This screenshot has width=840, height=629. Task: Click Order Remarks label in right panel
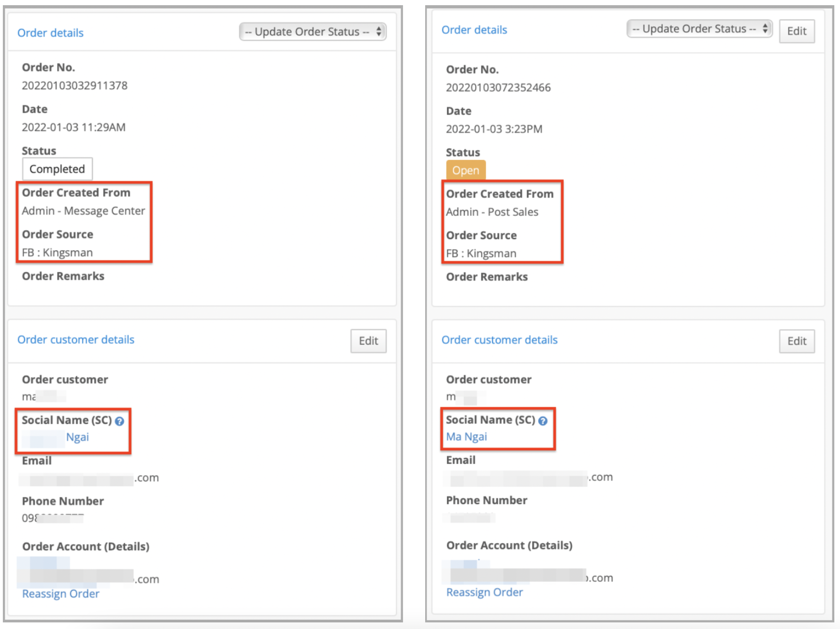coord(487,277)
